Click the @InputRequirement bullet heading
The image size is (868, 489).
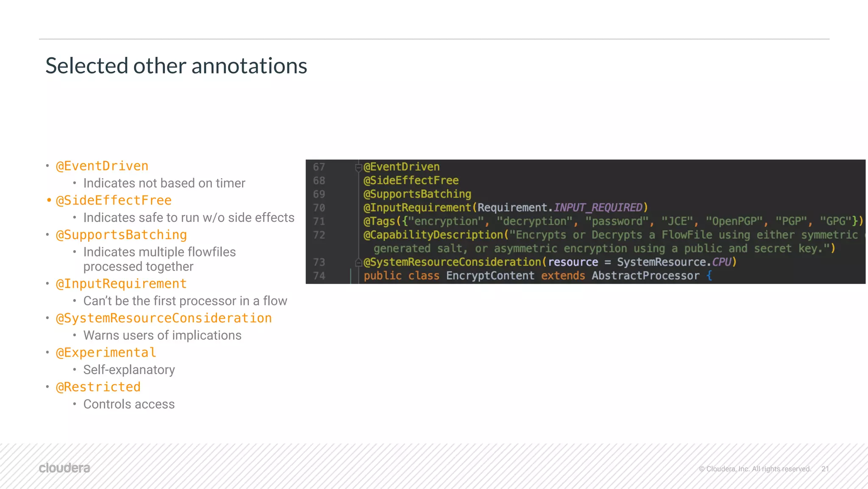click(x=121, y=283)
